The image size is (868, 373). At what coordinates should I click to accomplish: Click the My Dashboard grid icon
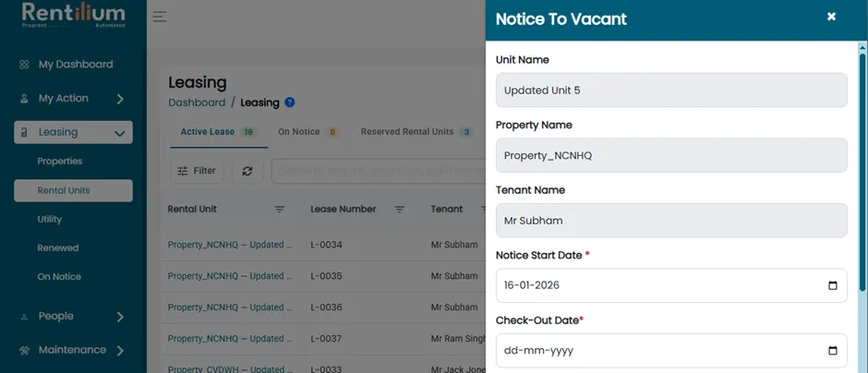(24, 65)
